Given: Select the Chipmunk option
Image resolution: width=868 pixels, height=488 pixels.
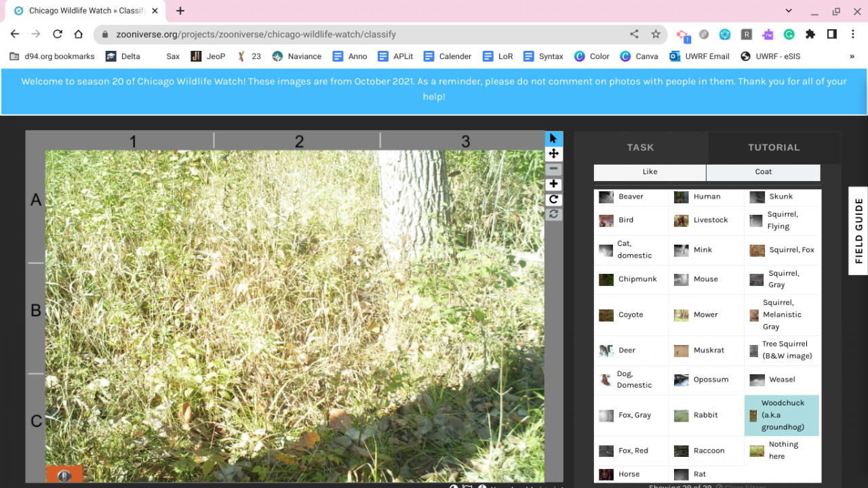Looking at the screenshot, I should point(631,279).
